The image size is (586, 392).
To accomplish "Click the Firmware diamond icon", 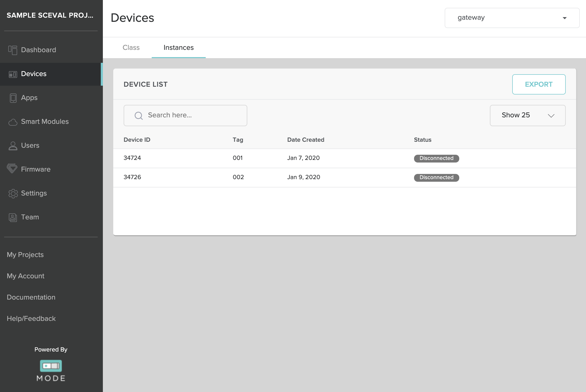I will click(x=12, y=168).
